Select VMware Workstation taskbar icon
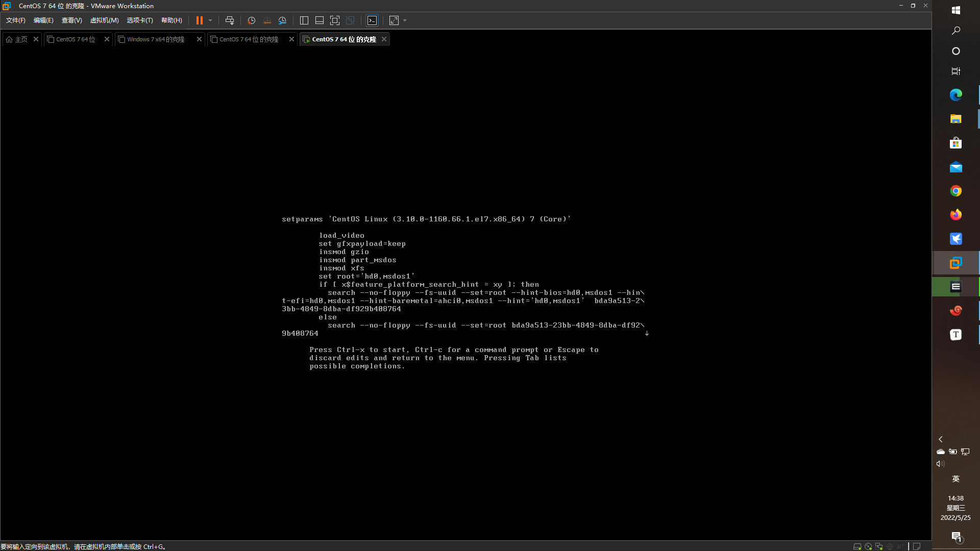The image size is (980, 551). click(956, 263)
